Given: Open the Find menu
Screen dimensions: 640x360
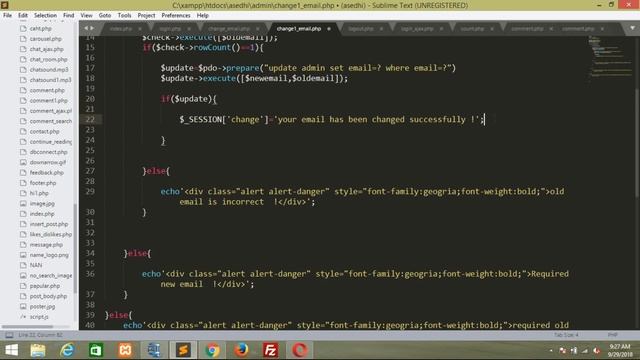Looking at the screenshot, I should (69, 15).
